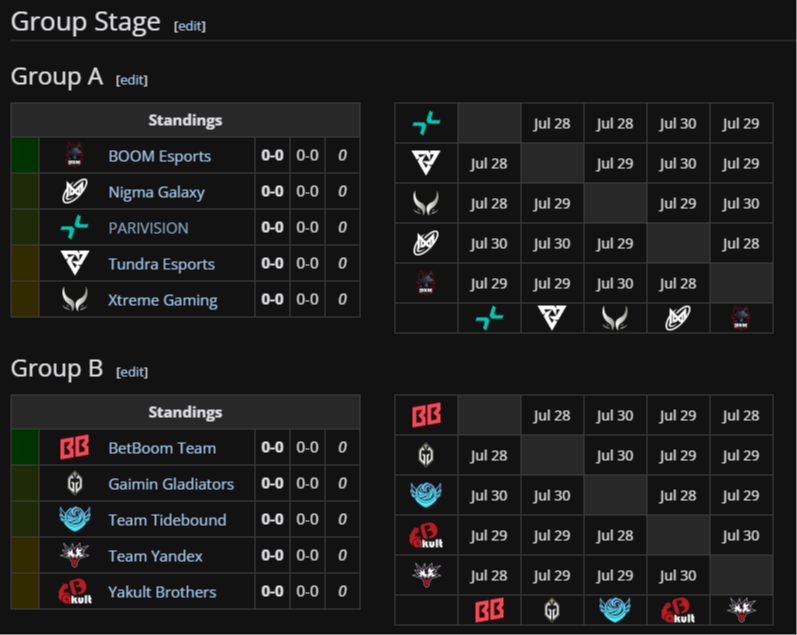
Task: Click the green placement cell beside BetBoom Team
Action: point(25,448)
